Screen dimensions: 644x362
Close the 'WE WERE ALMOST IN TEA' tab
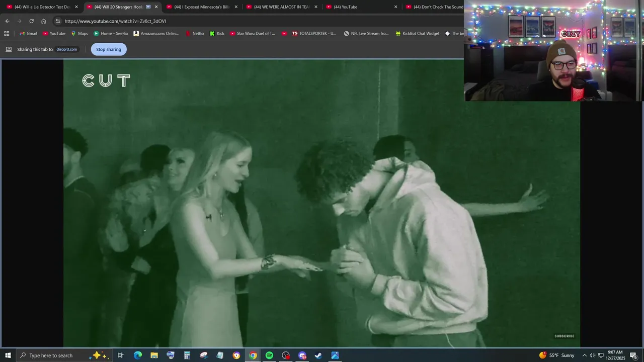click(316, 7)
